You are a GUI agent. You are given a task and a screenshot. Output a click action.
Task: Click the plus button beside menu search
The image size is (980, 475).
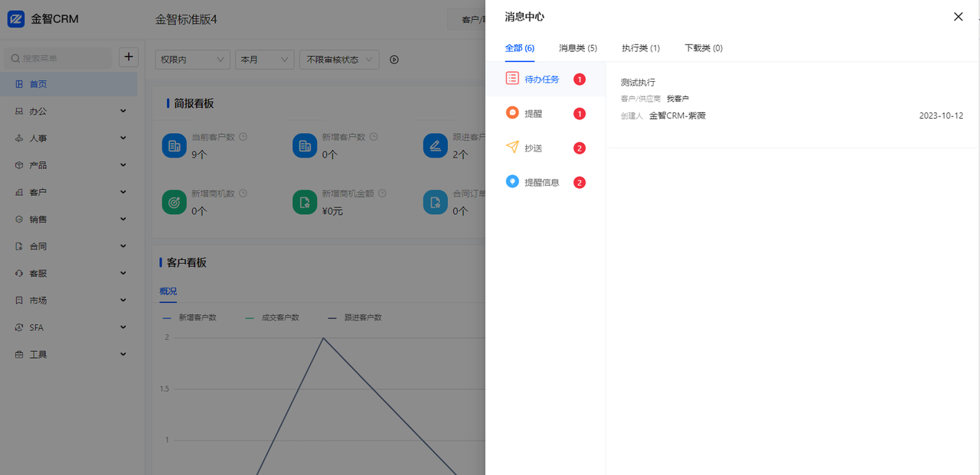pos(129,57)
